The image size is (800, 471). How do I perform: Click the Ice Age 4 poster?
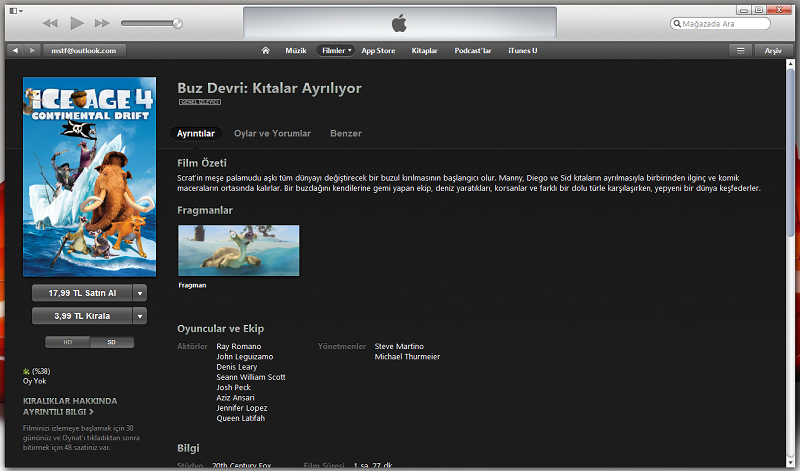coord(89,177)
